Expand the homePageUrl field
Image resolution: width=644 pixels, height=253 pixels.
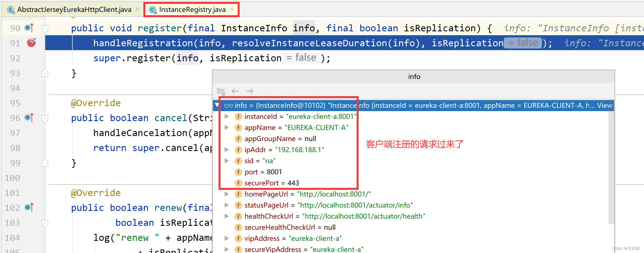tap(227, 194)
